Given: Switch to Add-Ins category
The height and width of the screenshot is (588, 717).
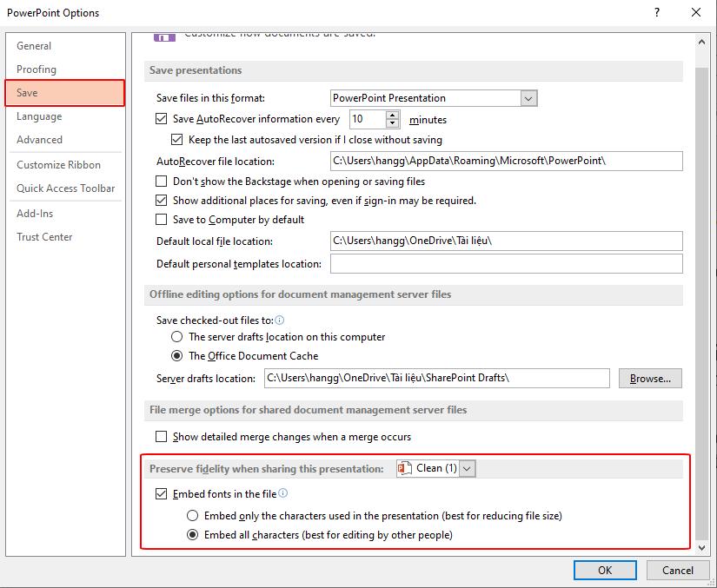Looking at the screenshot, I should (65, 213).
